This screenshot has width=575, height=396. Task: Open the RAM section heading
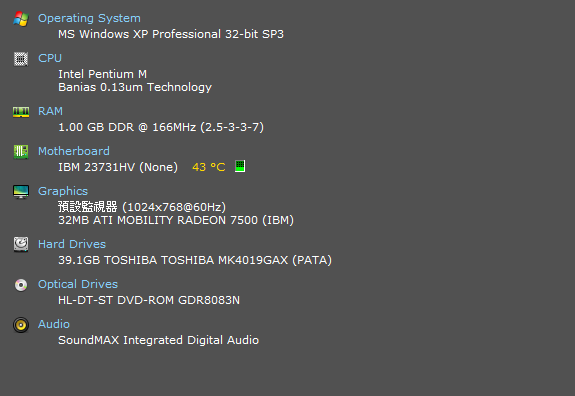pyautogui.click(x=50, y=111)
